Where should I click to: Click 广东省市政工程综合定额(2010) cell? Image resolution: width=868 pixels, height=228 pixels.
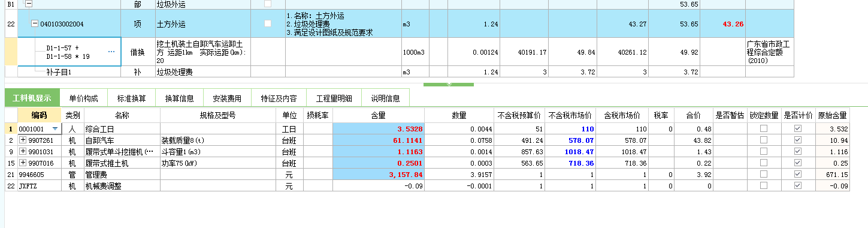coord(769,52)
